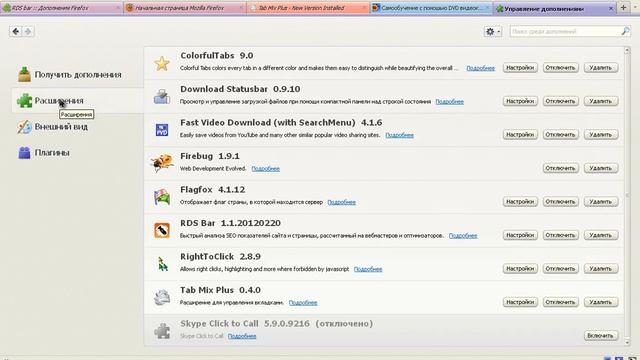640x360 pixels.
Task: Disable Firebug with Отключить
Action: [x=560, y=168]
